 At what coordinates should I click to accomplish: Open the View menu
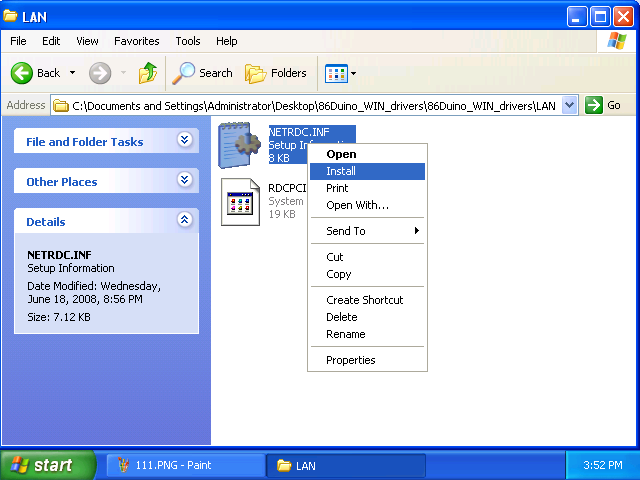(87, 41)
